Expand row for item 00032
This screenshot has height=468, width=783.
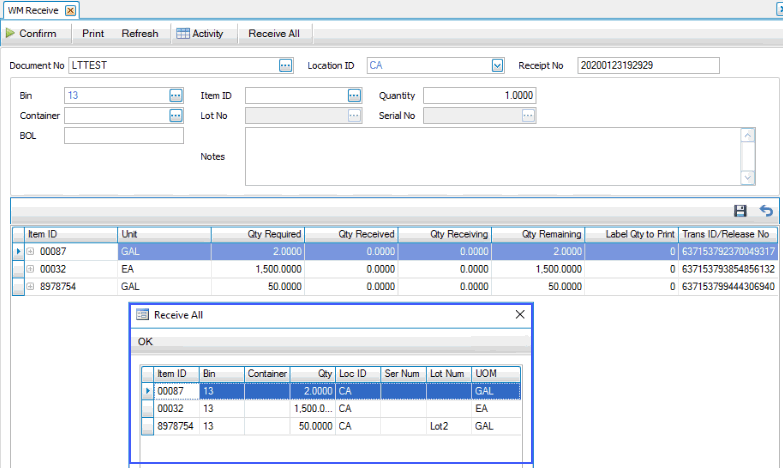31,269
